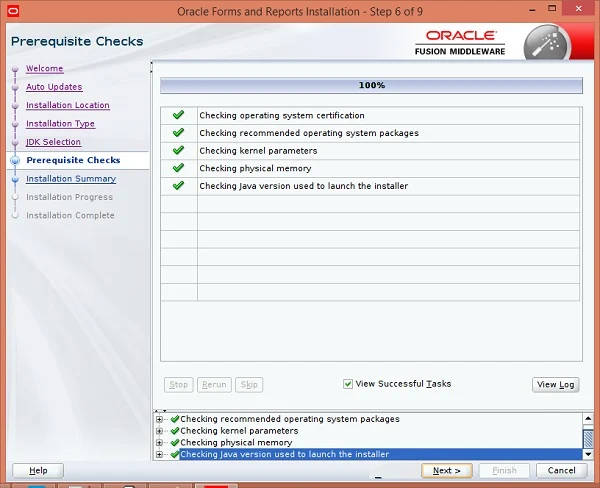Viewport: 600px width, 488px height.
Task: Click the 100% progress bar
Action: [x=371, y=85]
